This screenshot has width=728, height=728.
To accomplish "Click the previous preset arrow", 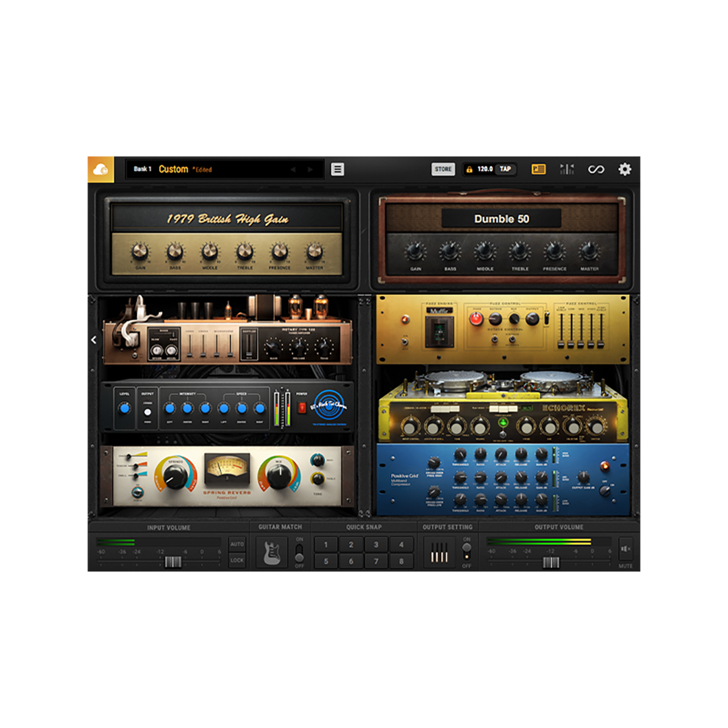I will [293, 169].
